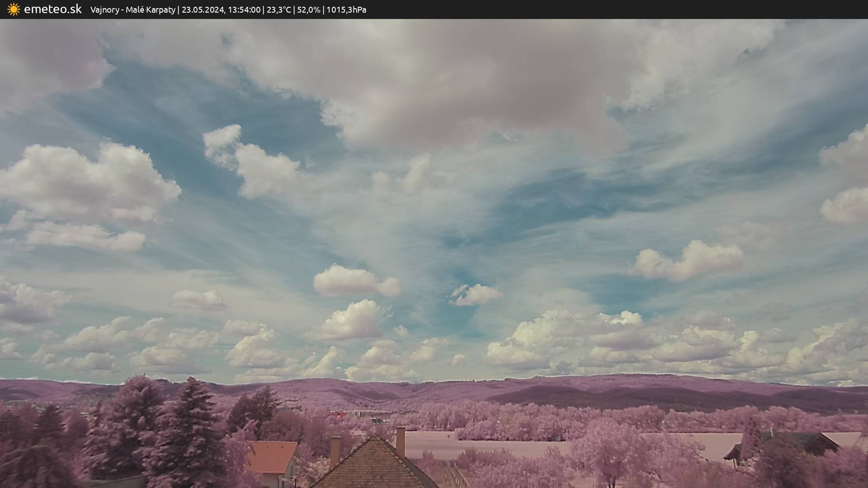Click the forested hill ridge on the horizon
Viewport: 868px width, 488px height.
[x=542, y=389]
